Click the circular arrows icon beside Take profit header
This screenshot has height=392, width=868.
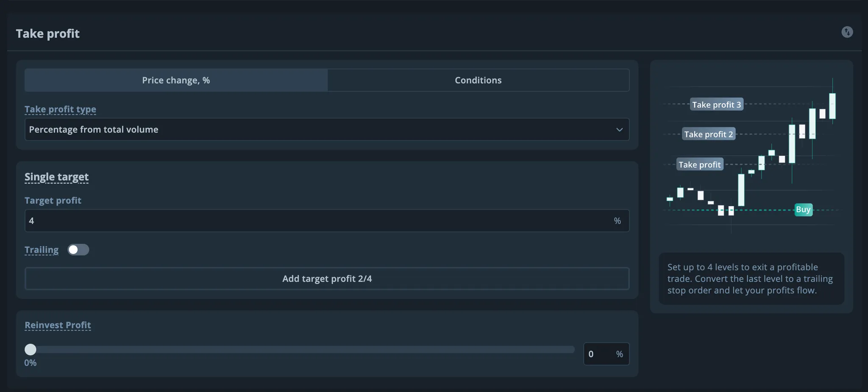tap(847, 32)
